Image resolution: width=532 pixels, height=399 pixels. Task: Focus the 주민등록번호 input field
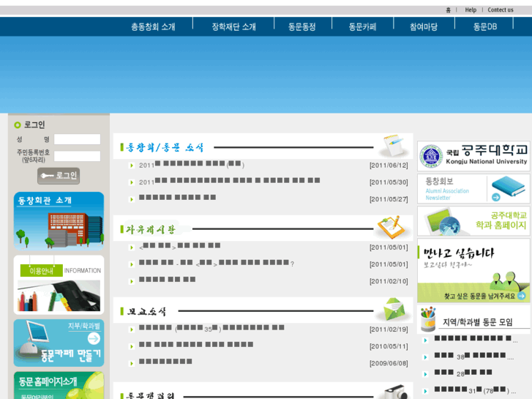pos(78,156)
